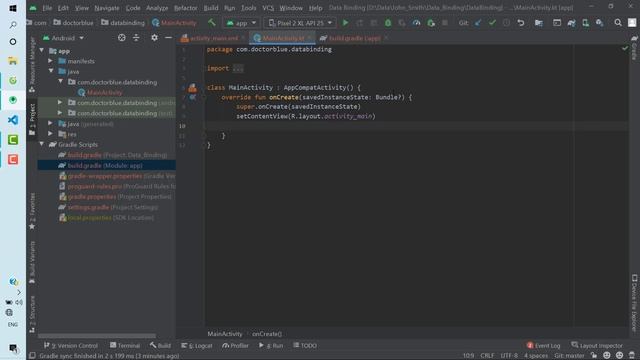Select build.gradle (Module: app) in tree
Image resolution: width=640 pixels, height=360 pixels.
105,166
